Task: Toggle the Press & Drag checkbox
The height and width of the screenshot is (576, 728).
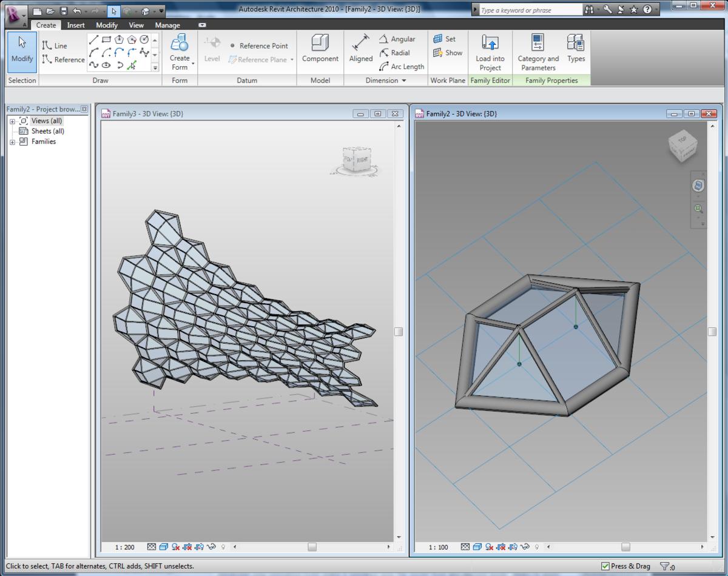Action: tap(605, 566)
